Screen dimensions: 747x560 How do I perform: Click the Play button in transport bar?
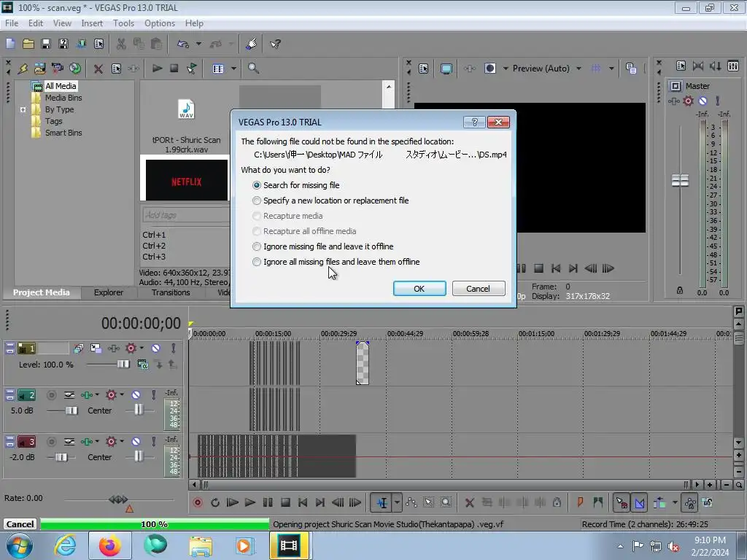pos(250,502)
